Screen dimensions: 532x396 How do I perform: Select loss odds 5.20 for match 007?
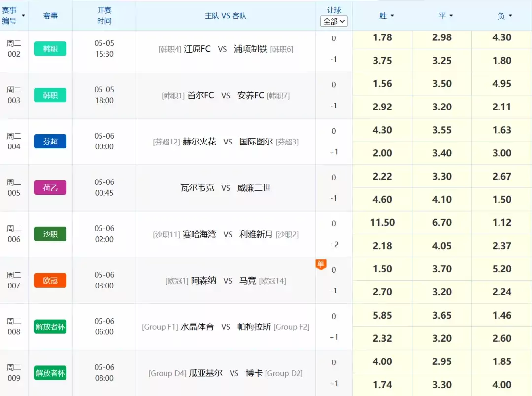502,269
